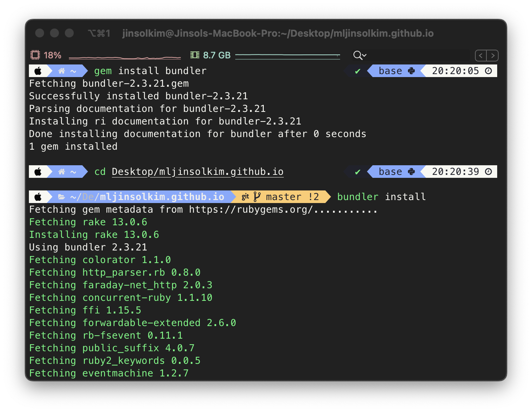Click 'Fetching rb-fsevent 0.11.1' line

pyautogui.click(x=106, y=336)
